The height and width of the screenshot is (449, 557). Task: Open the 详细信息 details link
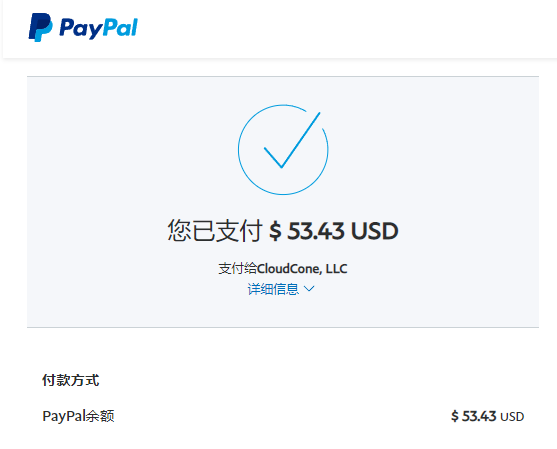pos(273,289)
